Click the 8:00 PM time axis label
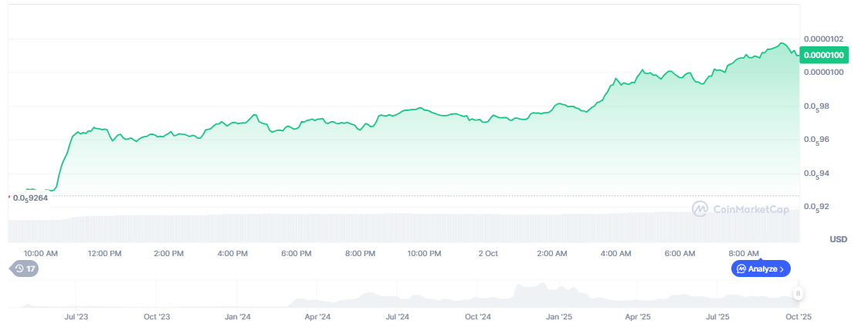Viewport: 868px width, 331px height. 361,254
